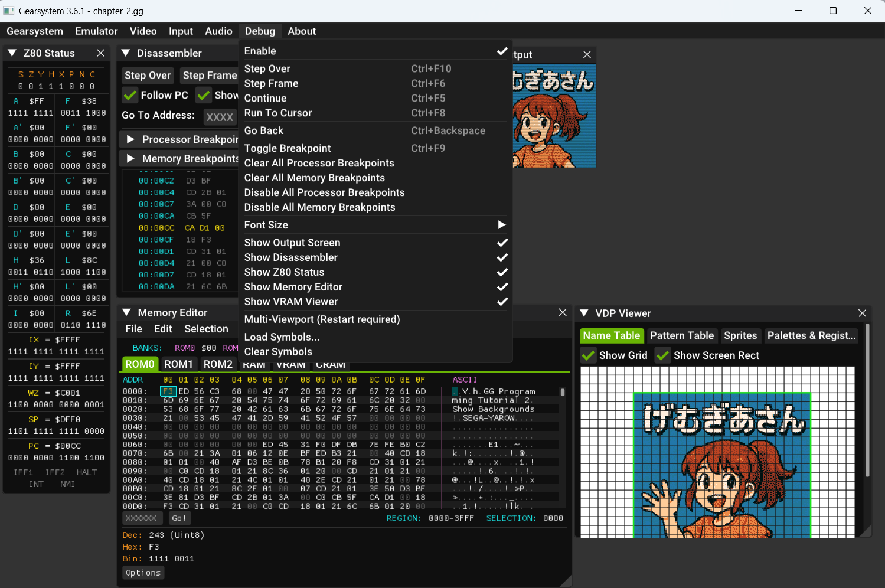This screenshot has width=885, height=588.
Task: Open Memory Editor File menu
Action: tap(133, 329)
